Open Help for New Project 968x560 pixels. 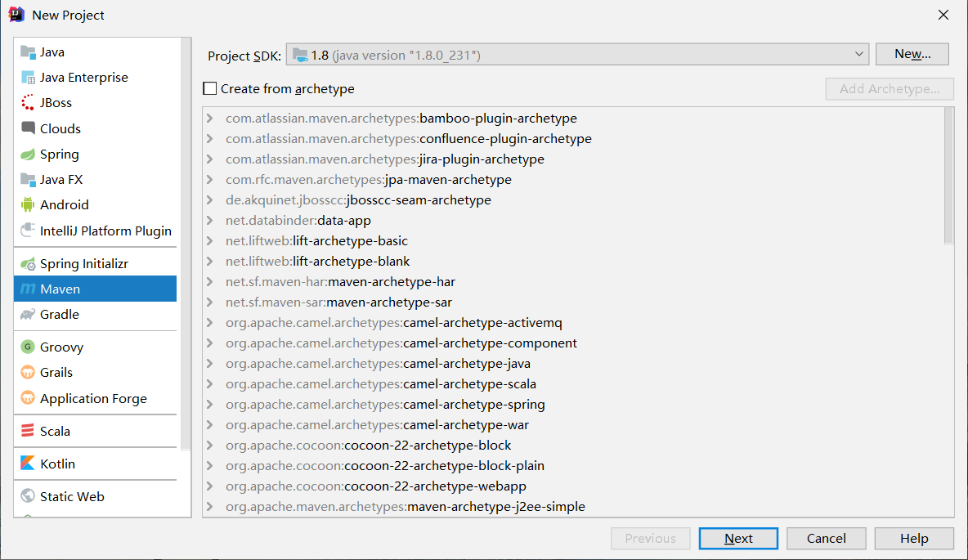click(x=914, y=539)
